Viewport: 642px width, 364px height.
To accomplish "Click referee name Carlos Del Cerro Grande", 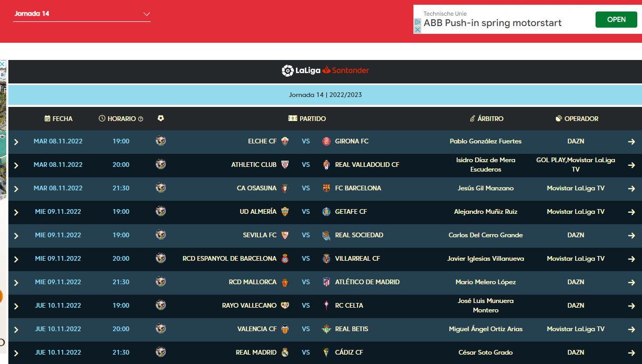I will [485, 235].
